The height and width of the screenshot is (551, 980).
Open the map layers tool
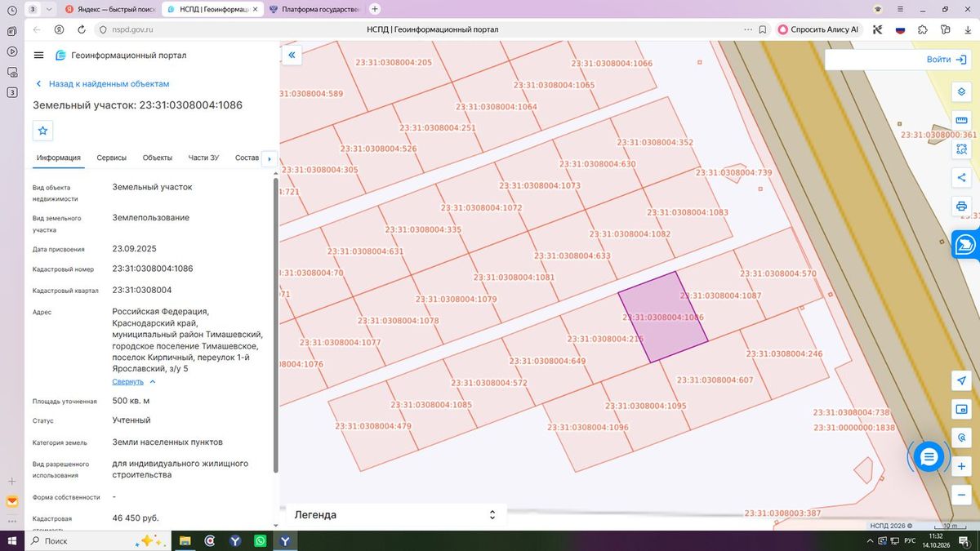962,91
